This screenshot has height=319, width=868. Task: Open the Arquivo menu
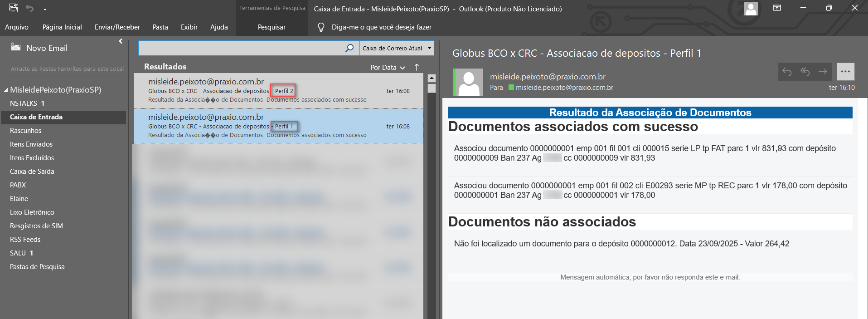click(x=17, y=27)
